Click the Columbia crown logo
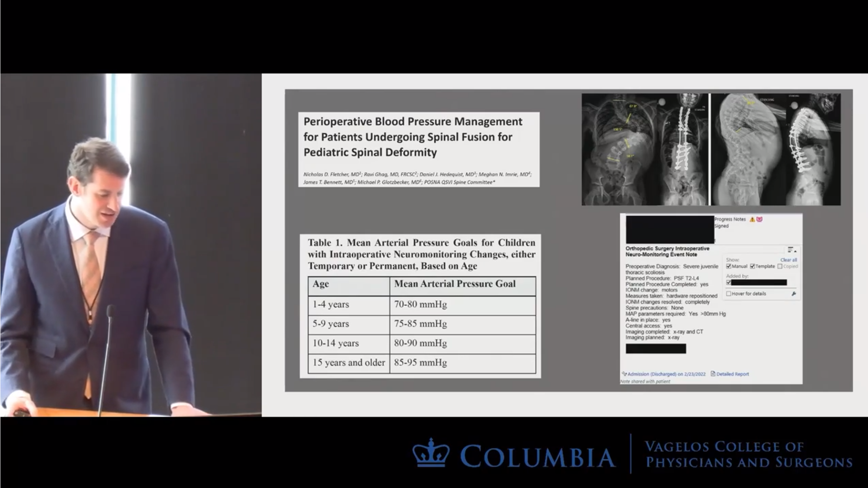This screenshot has width=868, height=488. [x=431, y=453]
